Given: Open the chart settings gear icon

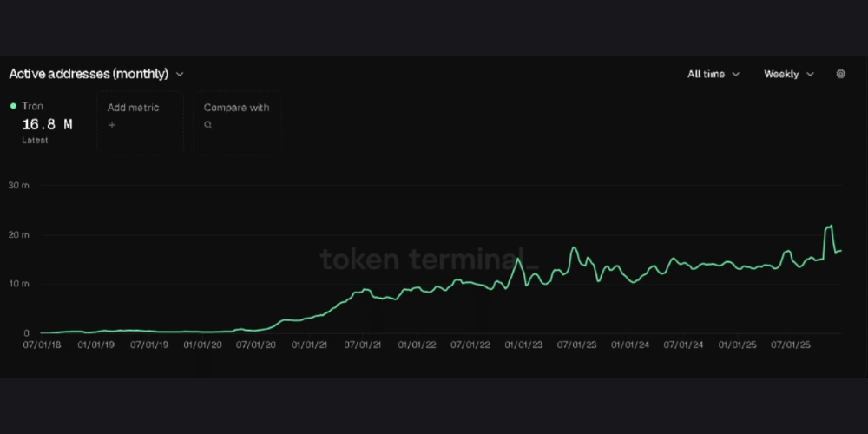Looking at the screenshot, I should coord(840,74).
